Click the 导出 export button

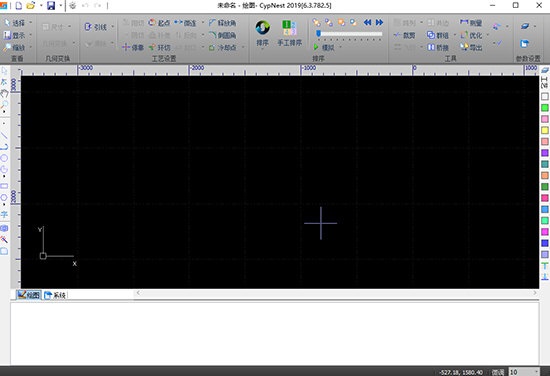(471, 47)
